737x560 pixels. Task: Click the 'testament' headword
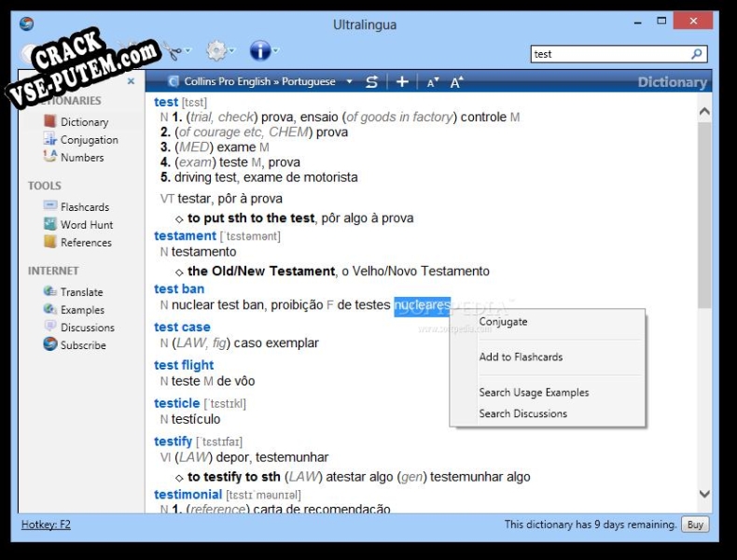coord(186,236)
